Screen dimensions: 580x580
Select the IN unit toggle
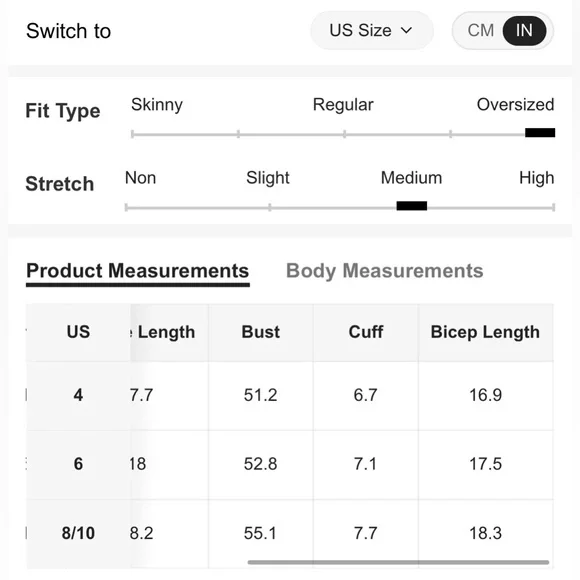pos(524,31)
